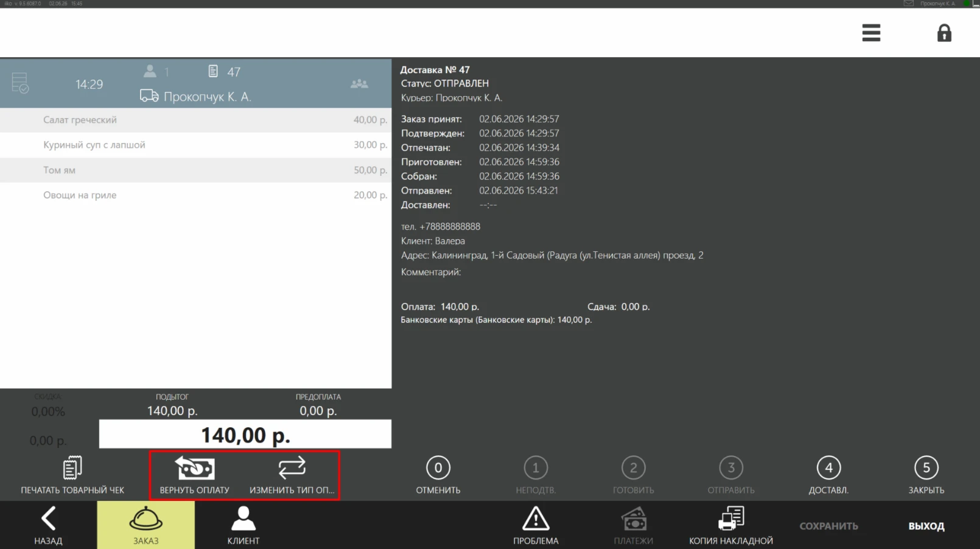Viewport: 980px width, 549px height.
Task: Click the Выход button
Action: point(926,526)
